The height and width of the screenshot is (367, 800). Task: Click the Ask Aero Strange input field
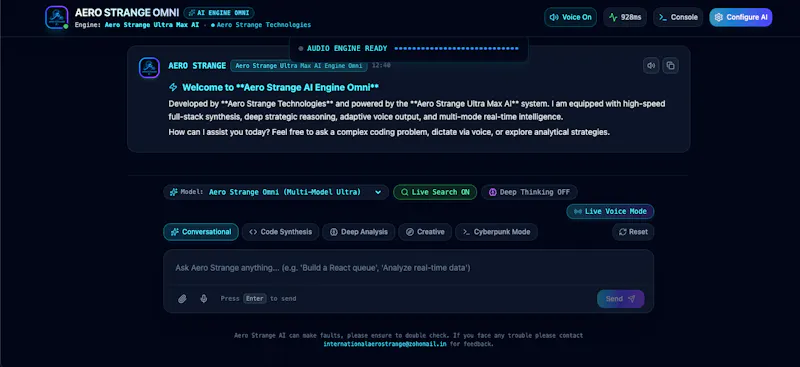408,268
